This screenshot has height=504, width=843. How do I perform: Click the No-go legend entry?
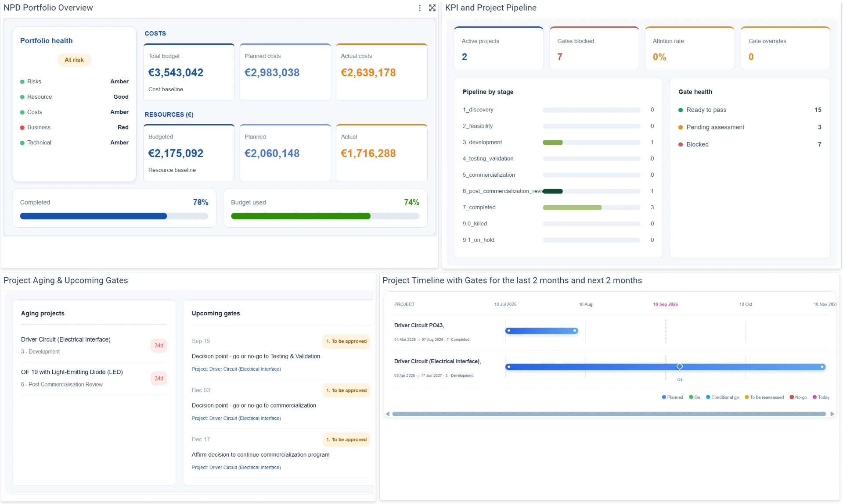798,397
